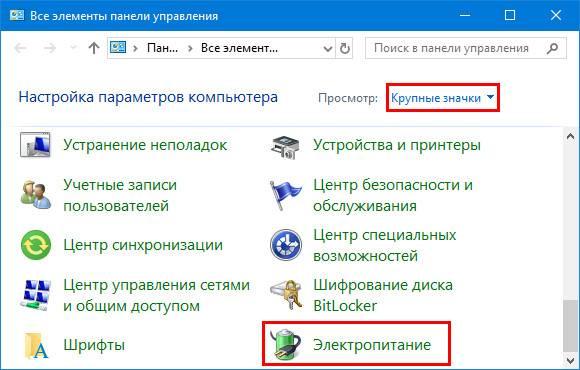Click the scrollbar up arrow

tap(570, 137)
